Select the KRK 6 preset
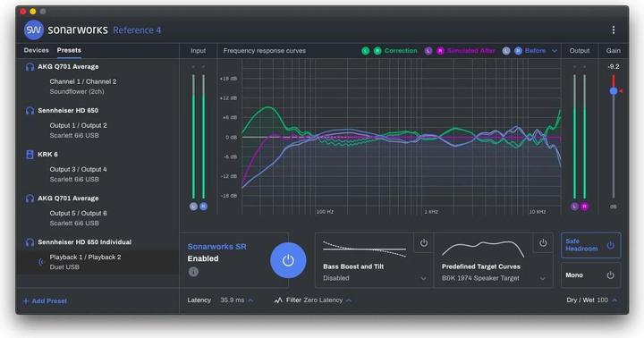644x338 pixels. [47, 155]
